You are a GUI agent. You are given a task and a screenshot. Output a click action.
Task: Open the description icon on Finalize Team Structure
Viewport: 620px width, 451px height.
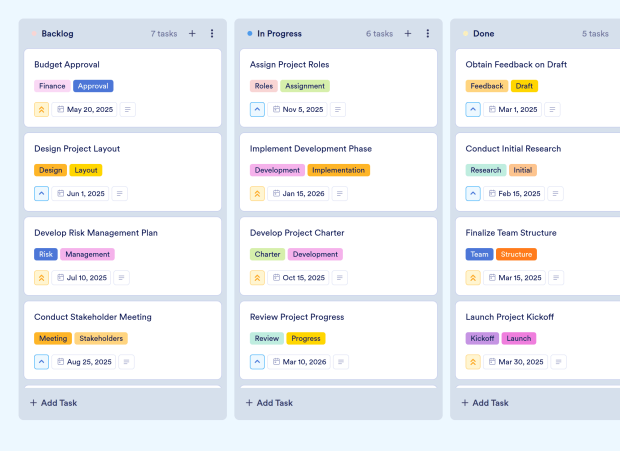point(556,278)
